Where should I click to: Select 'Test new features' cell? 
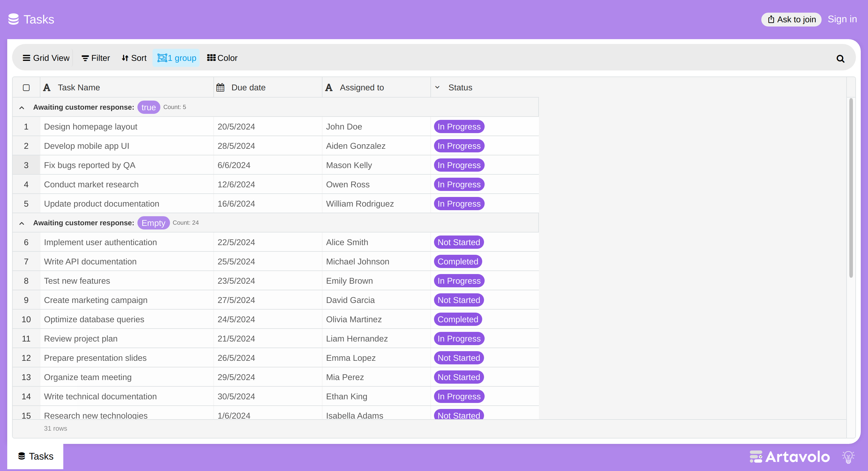pos(127,281)
